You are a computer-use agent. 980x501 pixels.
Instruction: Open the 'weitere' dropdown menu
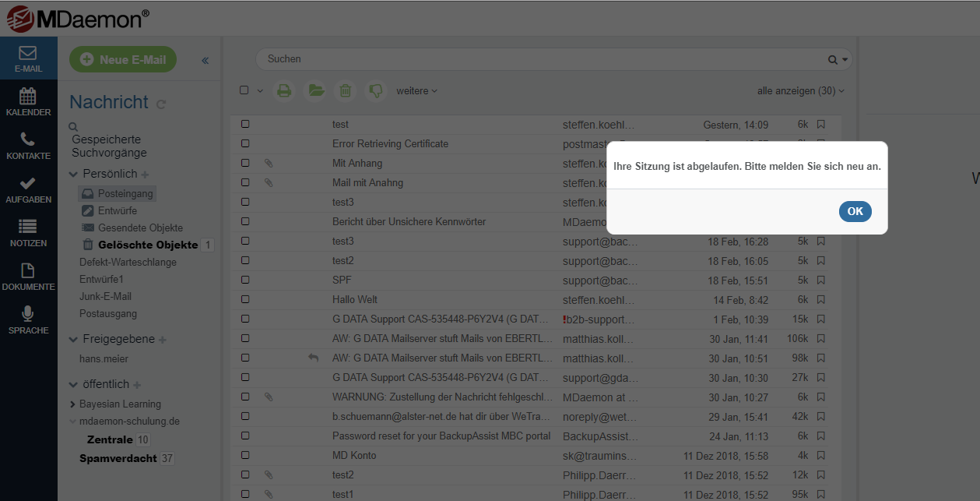point(416,91)
